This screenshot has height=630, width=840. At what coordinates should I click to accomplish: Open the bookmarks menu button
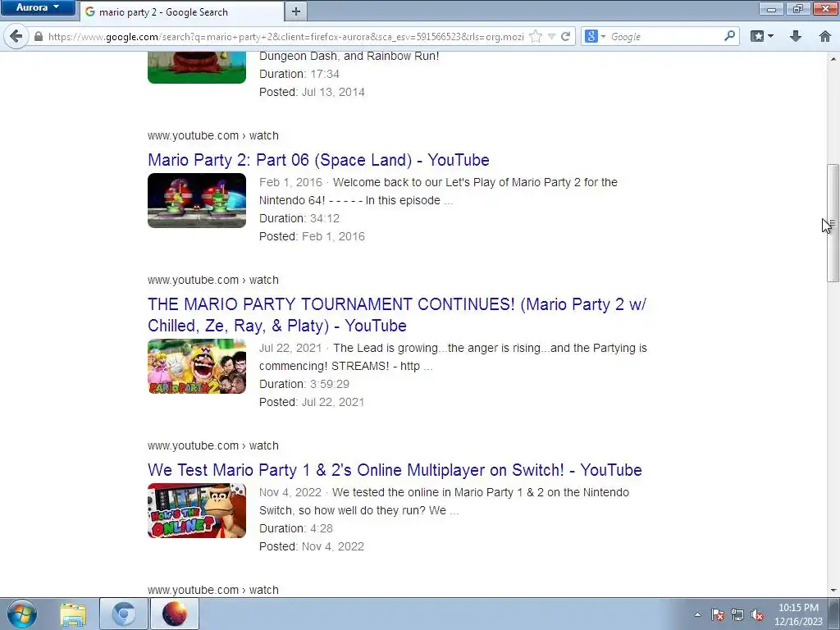pos(757,36)
